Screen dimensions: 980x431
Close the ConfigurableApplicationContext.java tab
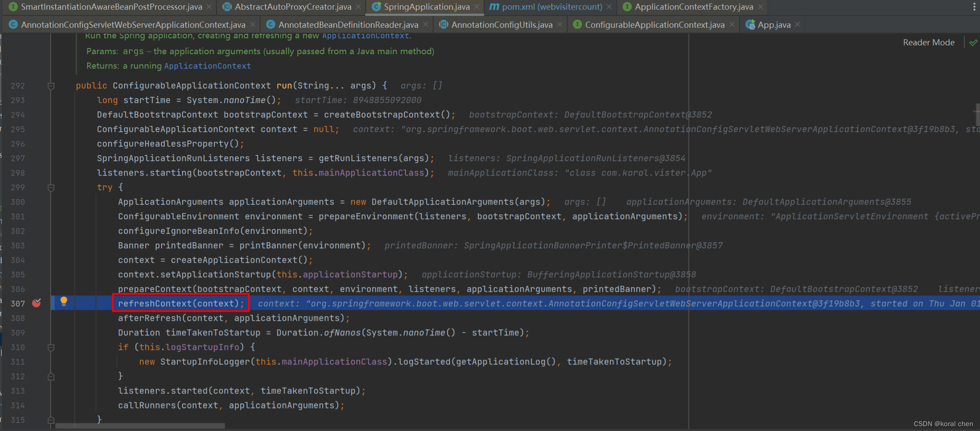(x=731, y=24)
